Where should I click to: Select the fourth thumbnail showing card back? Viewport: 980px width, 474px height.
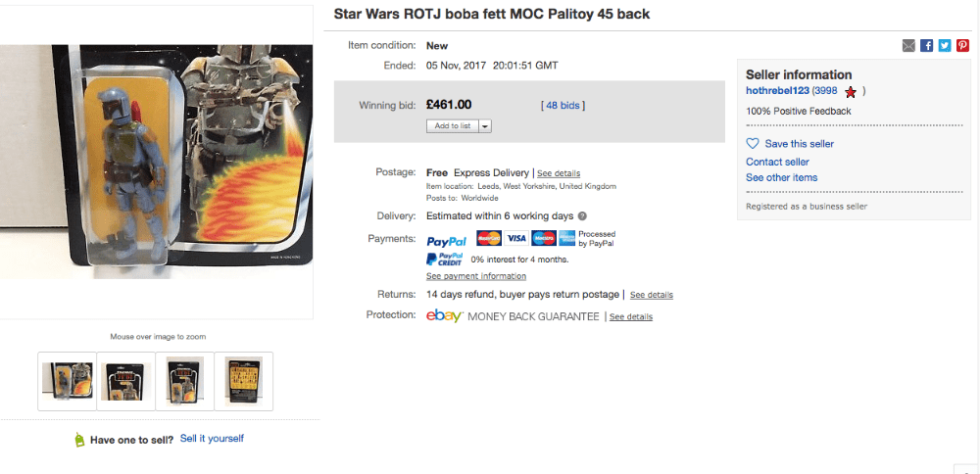tap(244, 381)
